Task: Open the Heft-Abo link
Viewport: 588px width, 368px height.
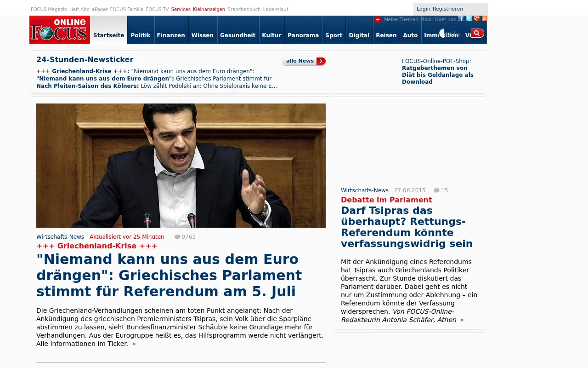Action: (79, 9)
